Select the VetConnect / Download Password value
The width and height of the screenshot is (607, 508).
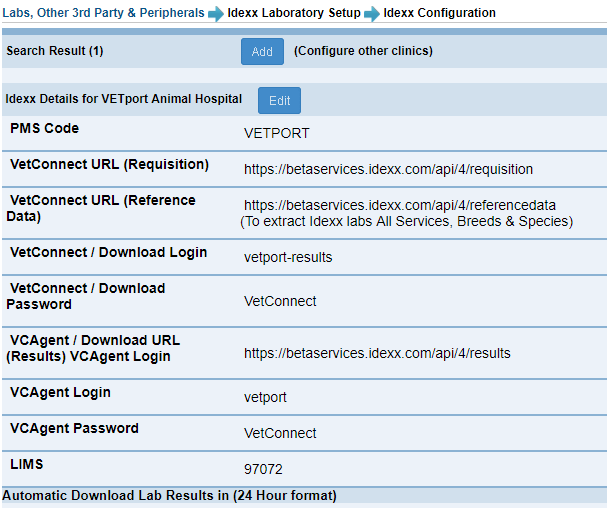tap(280, 301)
